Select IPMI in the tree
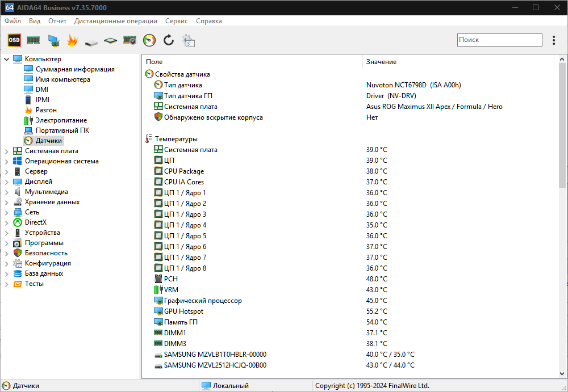The image size is (568, 392). [x=43, y=99]
